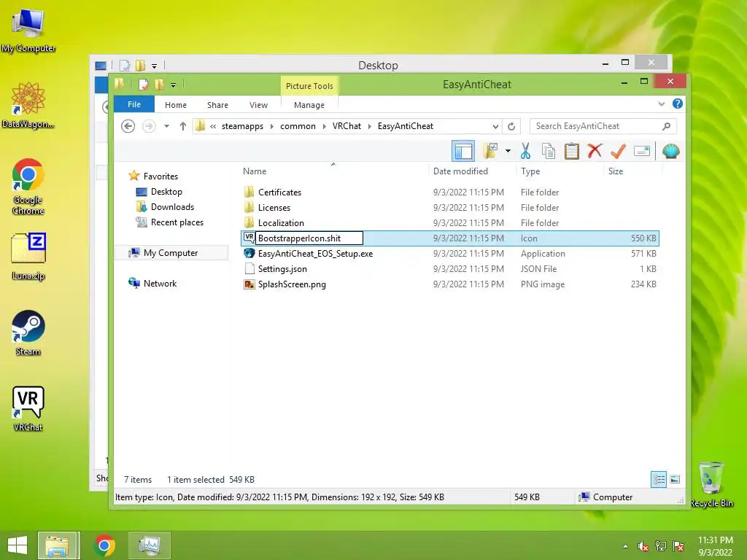Switch to large thumbnails view button
The width and height of the screenshot is (747, 560).
[675, 479]
